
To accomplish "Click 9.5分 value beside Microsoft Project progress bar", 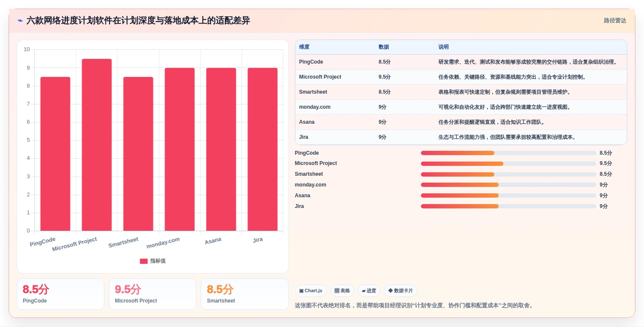I will tap(606, 164).
